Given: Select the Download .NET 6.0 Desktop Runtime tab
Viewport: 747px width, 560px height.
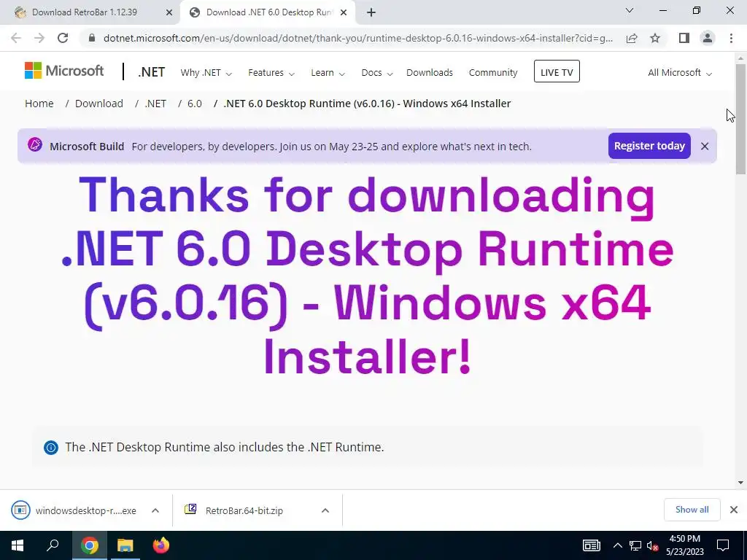Looking at the screenshot, I should (268, 12).
